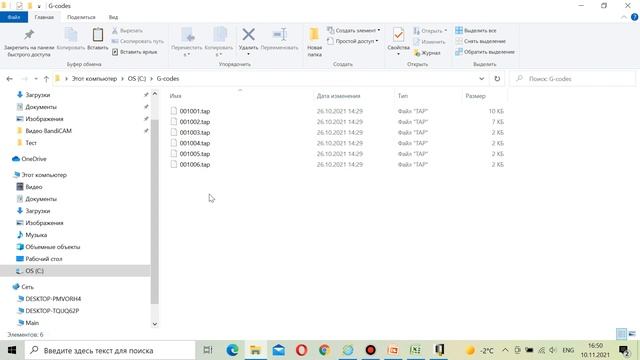Switch to Вид ribbon tab
The height and width of the screenshot is (360, 640).
(x=113, y=17)
